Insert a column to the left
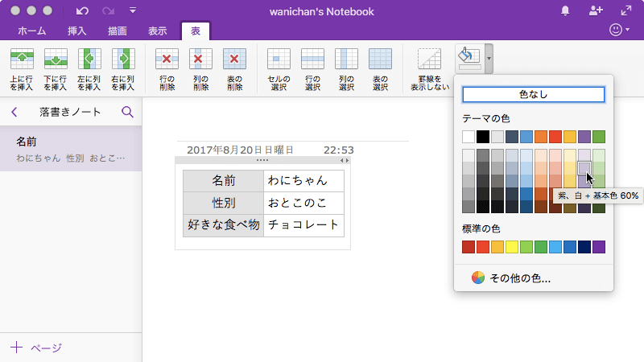 pos(89,69)
